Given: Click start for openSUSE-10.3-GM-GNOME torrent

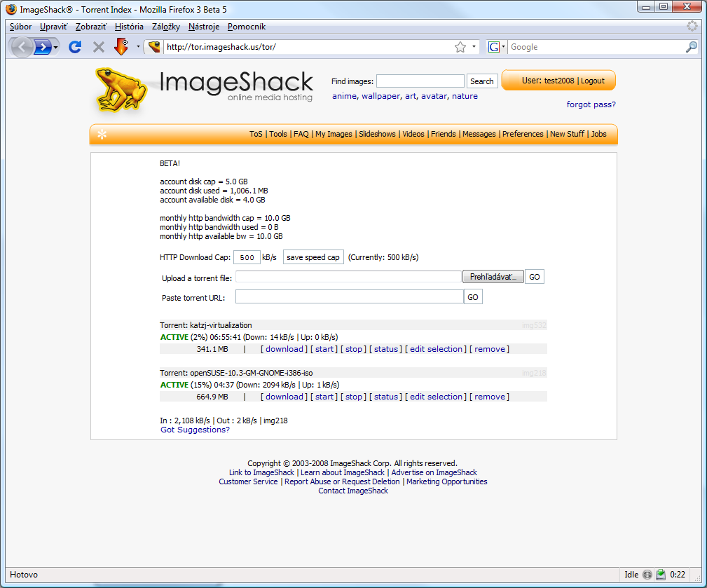Looking at the screenshot, I should tap(324, 397).
